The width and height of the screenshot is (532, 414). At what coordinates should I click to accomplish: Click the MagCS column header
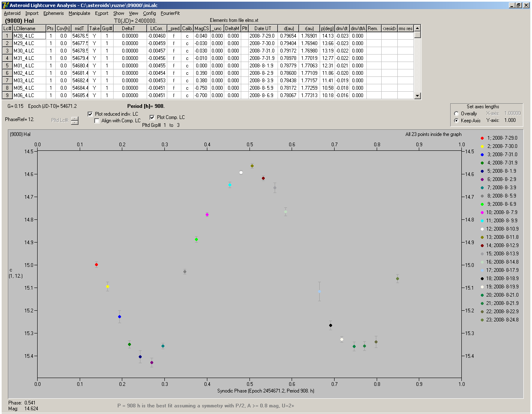(x=202, y=29)
